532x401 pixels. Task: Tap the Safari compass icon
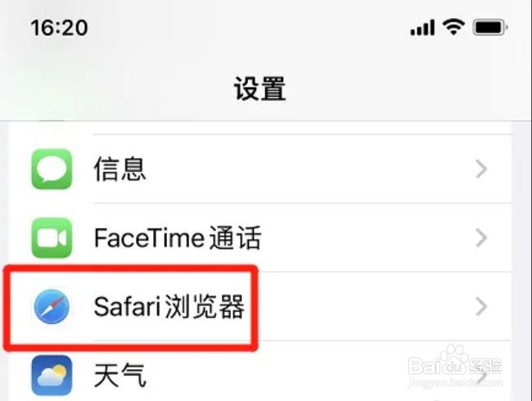click(x=52, y=307)
